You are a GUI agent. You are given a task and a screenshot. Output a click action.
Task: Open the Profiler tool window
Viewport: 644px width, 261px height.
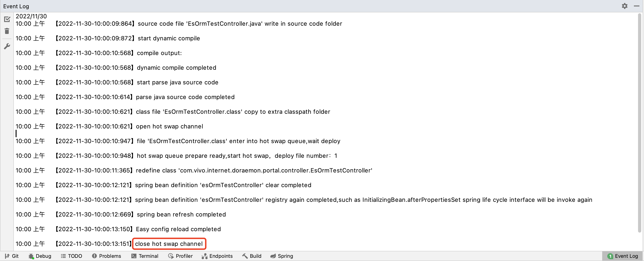point(180,256)
